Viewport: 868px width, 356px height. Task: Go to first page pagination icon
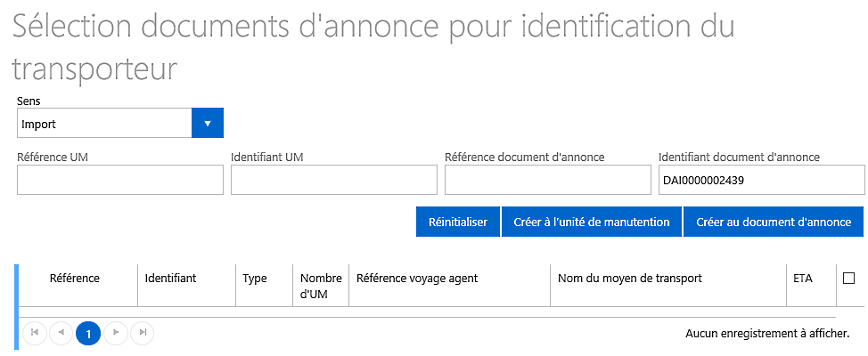coord(35,332)
